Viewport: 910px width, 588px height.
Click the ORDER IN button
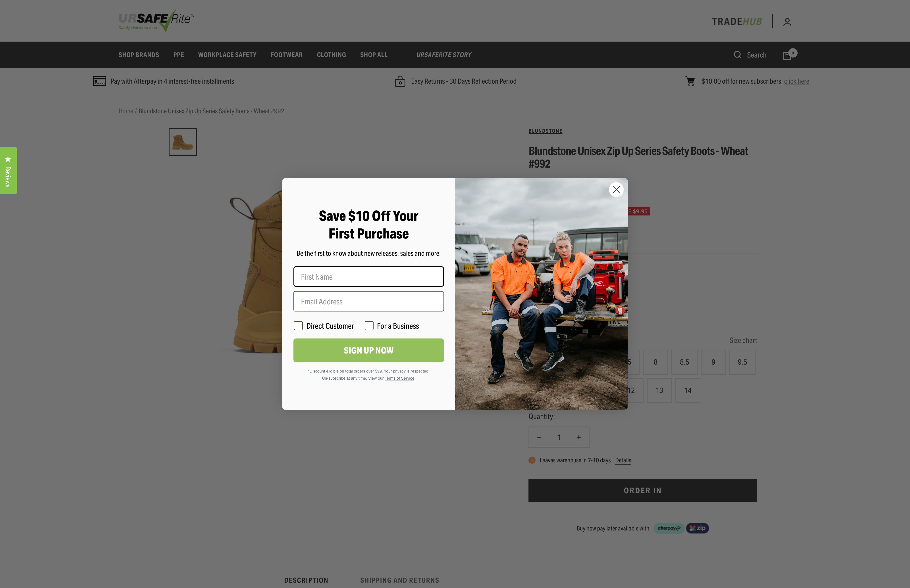coord(642,490)
